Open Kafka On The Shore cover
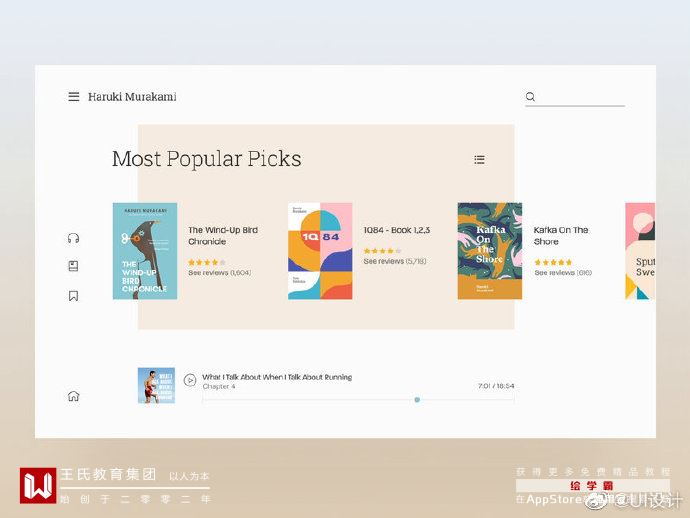The image size is (690, 518). [490, 251]
